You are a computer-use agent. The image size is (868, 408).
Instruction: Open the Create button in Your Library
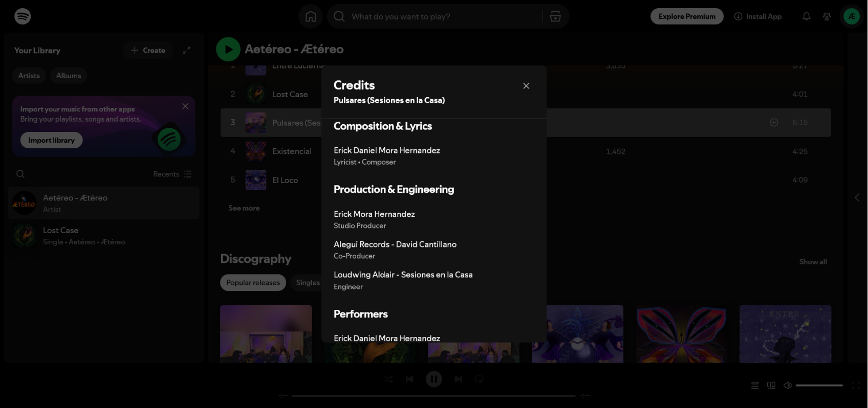pyautogui.click(x=148, y=50)
